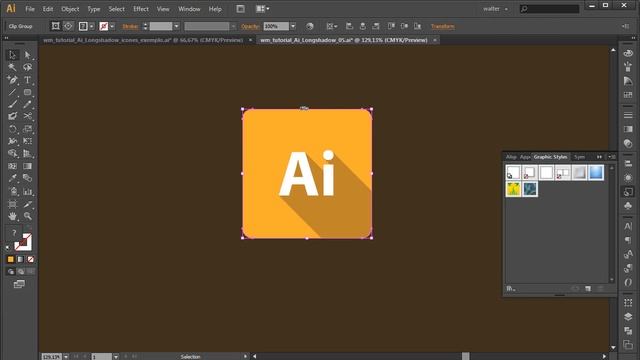Open the Object menu
Screen dimensions: 640x360
pyautogui.click(x=70, y=9)
